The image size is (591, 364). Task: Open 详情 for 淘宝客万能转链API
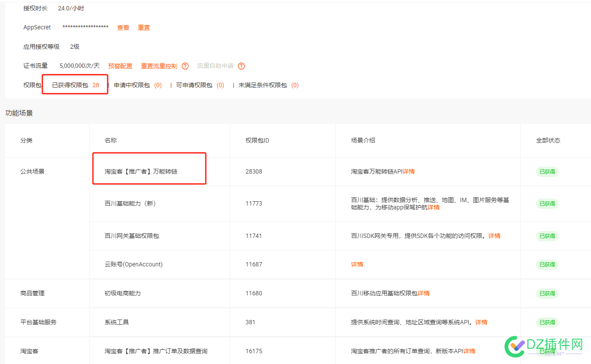(x=409, y=171)
